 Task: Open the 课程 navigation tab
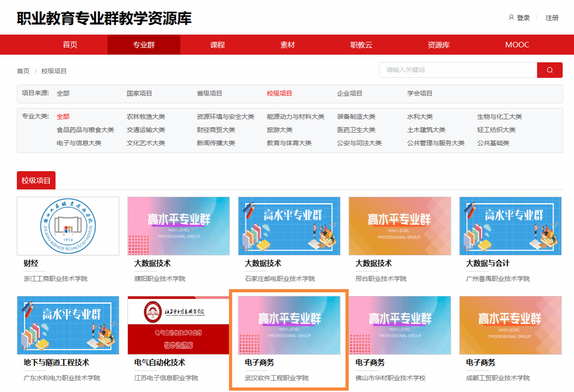[217, 45]
